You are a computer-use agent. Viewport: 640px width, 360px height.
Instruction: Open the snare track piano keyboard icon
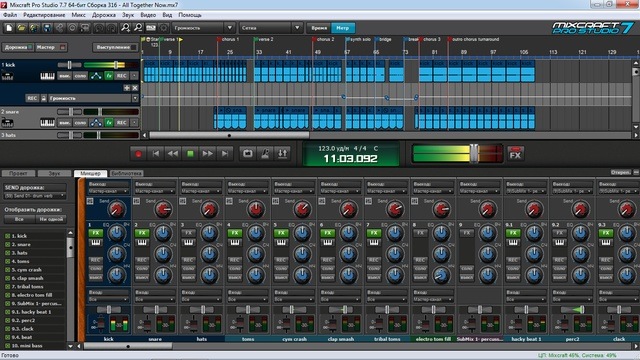point(47,122)
